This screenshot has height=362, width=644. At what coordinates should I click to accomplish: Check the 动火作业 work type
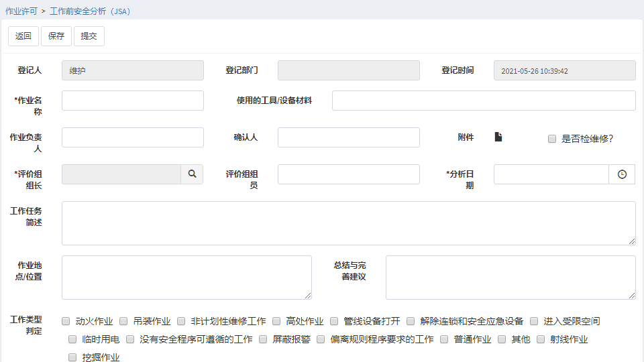(x=66, y=321)
